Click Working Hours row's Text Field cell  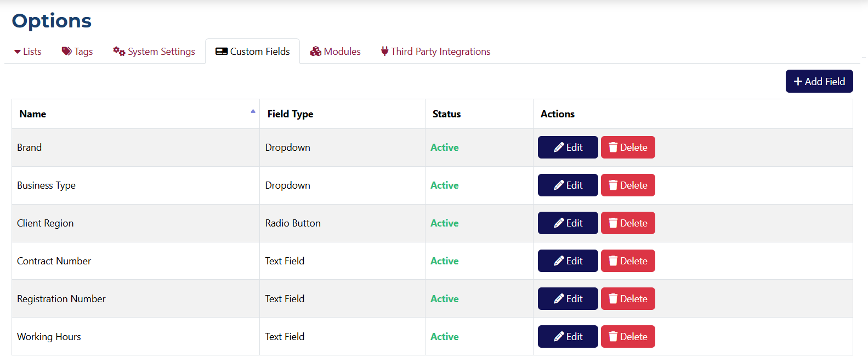pos(343,337)
